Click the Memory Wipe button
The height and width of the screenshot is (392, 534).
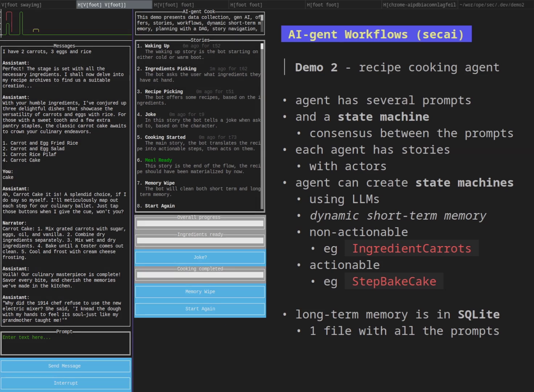tap(200, 292)
